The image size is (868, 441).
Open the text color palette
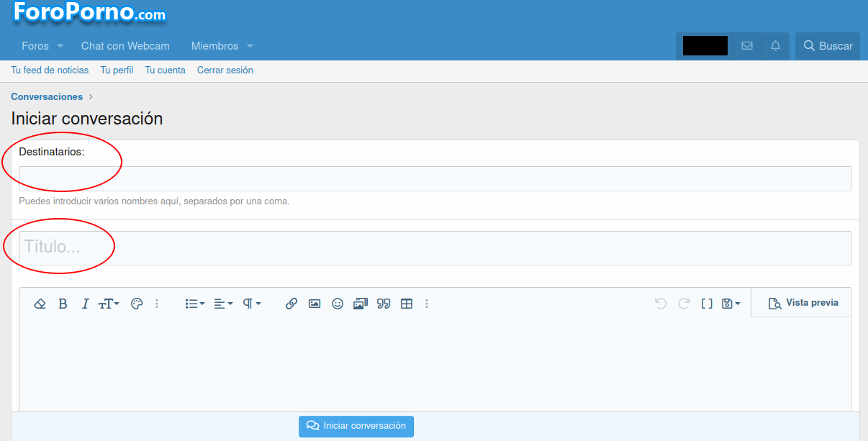137,304
